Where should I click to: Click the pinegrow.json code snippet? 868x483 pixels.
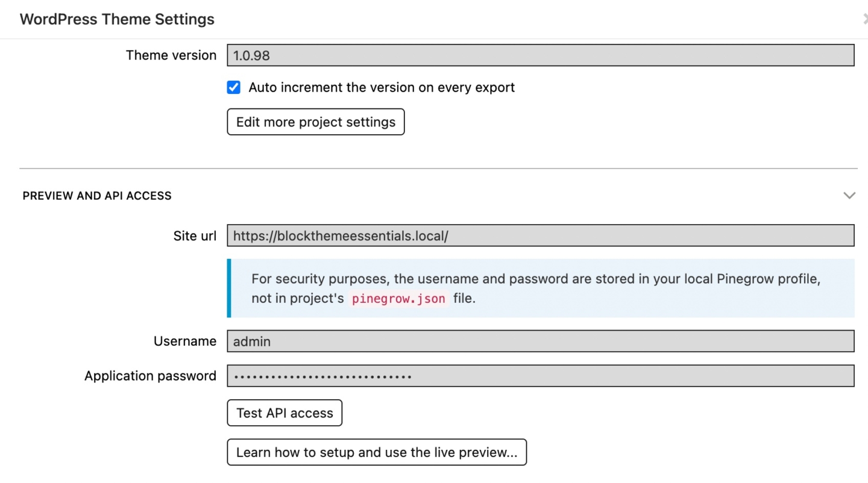click(398, 298)
